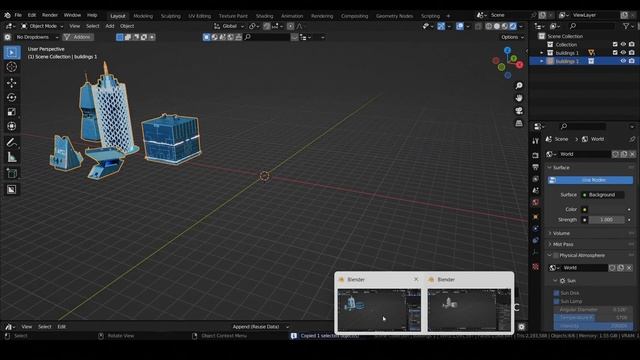The height and width of the screenshot is (360, 640).
Task: Select the Move tool
Action: coord(11,83)
